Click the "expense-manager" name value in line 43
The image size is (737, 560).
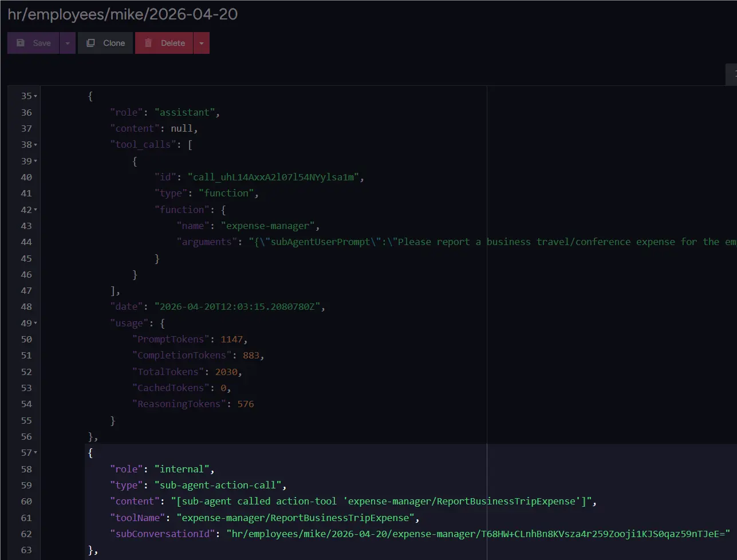point(267,226)
